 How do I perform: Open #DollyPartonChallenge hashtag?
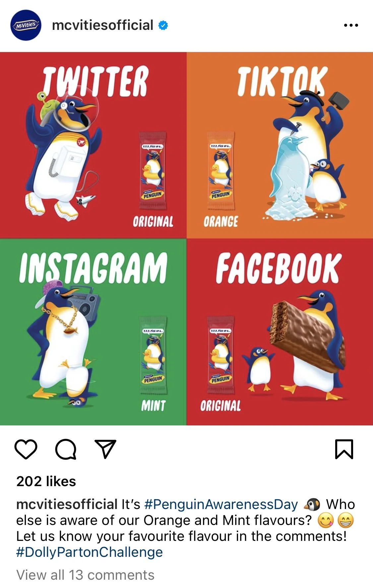[90, 552]
